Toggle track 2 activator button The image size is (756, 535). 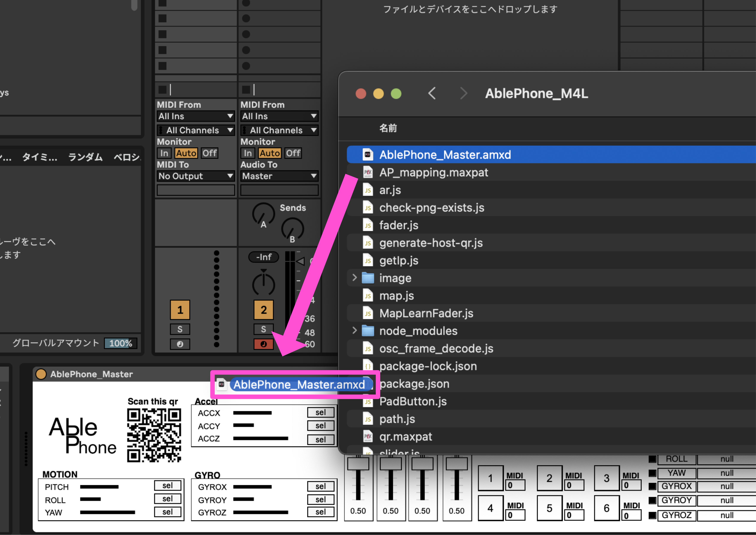pos(263,310)
